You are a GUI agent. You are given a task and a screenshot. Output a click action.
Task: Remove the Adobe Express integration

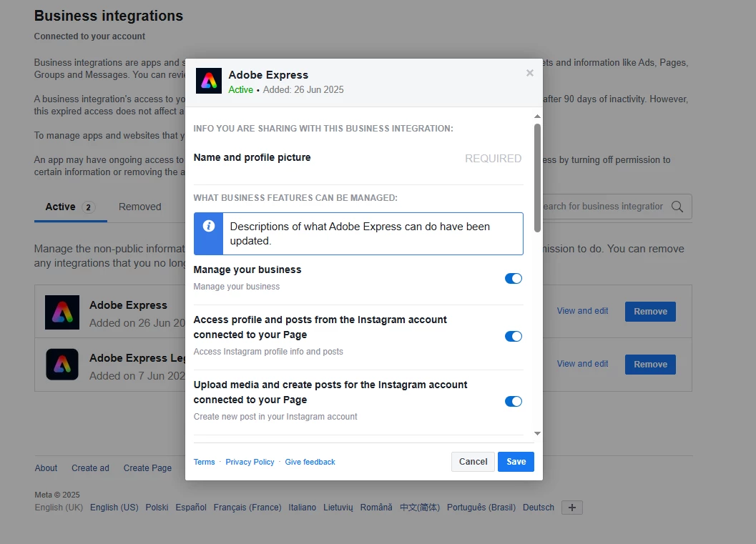[650, 311]
